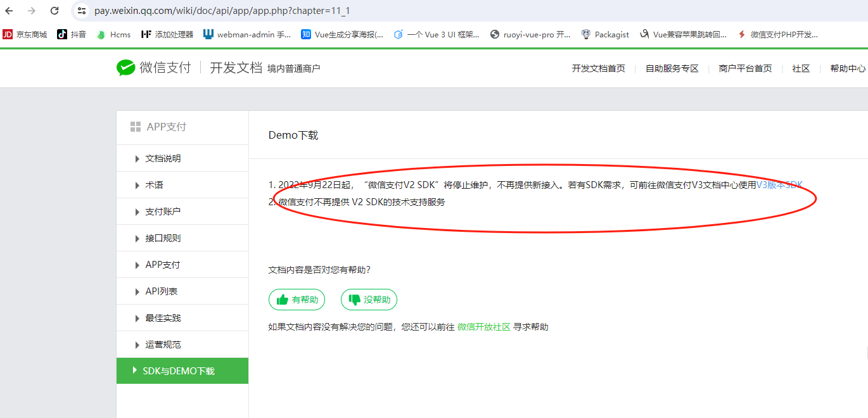The width and height of the screenshot is (868, 418).
Task: Open 商户平台首页 in top navigation
Action: pos(745,68)
